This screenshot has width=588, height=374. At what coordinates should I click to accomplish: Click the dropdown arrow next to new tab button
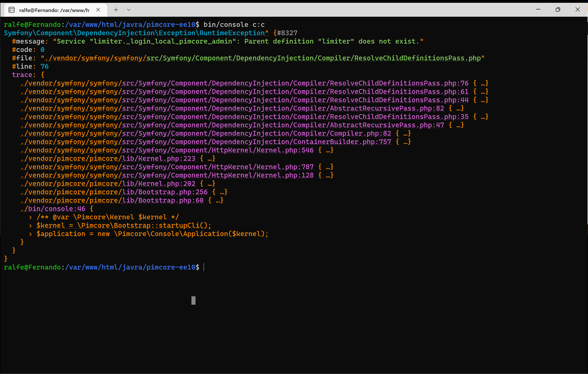point(129,10)
